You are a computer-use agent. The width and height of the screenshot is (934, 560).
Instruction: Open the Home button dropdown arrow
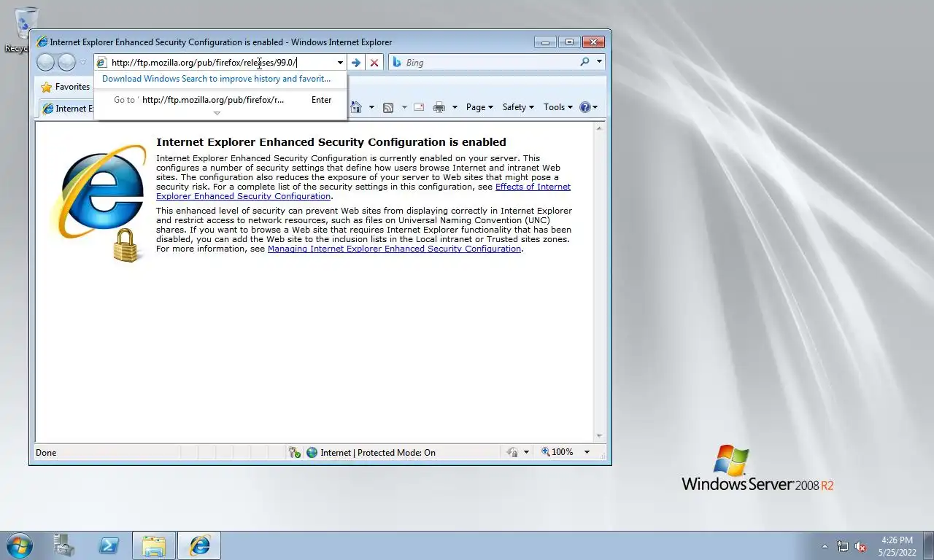point(371,107)
